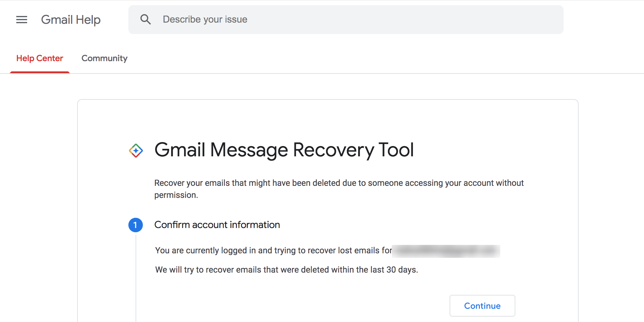
Task: Click the Describe your issue search field
Action: [x=271, y=19]
